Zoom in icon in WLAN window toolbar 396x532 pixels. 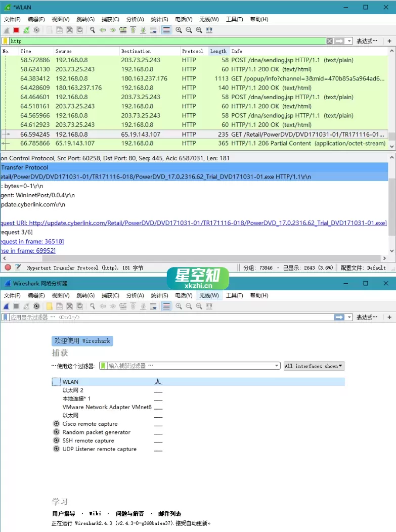(179, 30)
